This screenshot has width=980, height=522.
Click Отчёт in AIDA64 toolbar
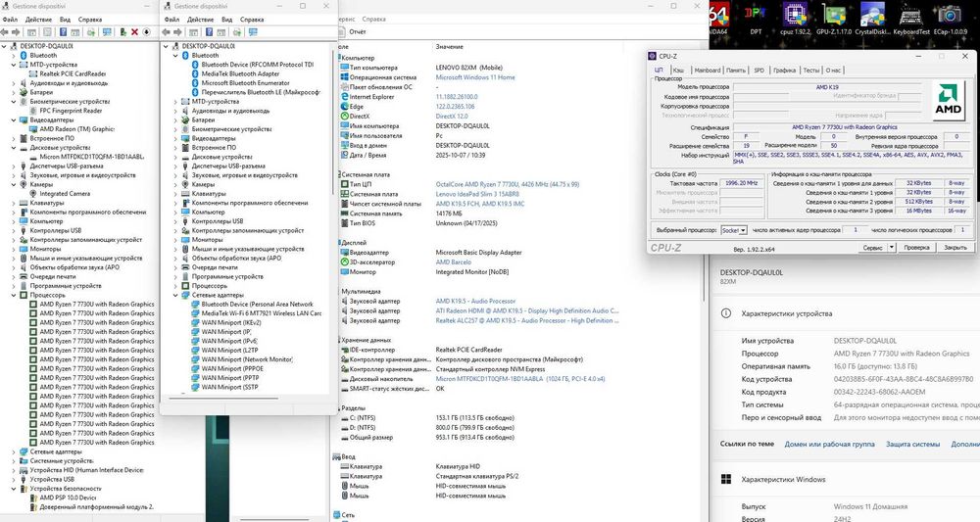[358, 32]
